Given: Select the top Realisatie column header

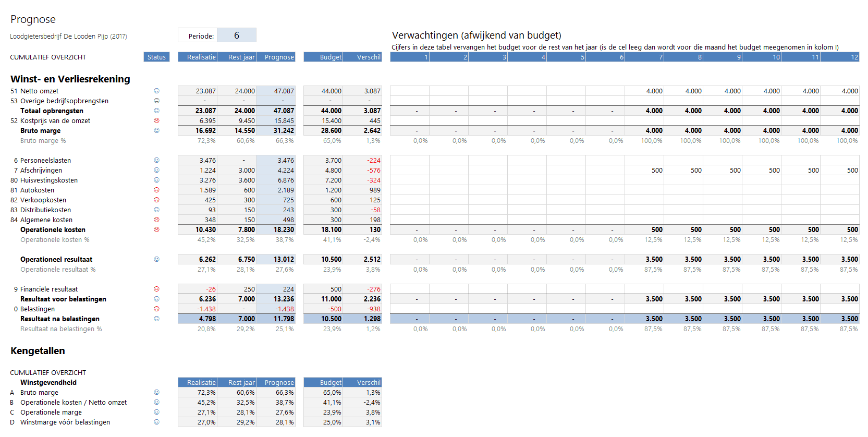Looking at the screenshot, I should tap(198, 57).
